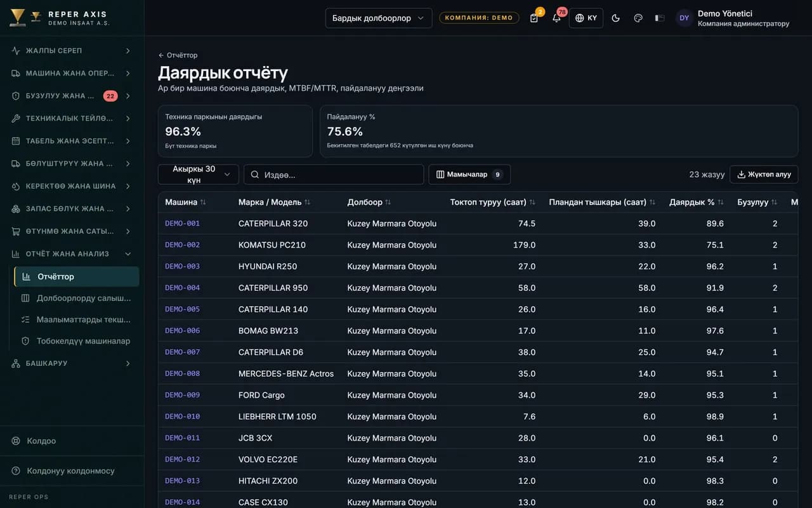Open notifications bell with 78 badge
Viewport: 812px width, 508px height.
pos(556,18)
